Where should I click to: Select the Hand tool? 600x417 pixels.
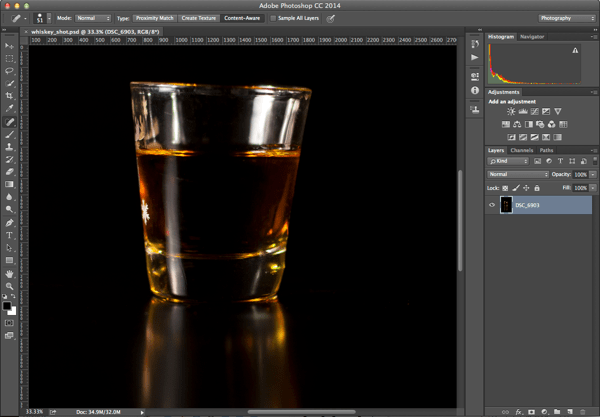coord(10,273)
